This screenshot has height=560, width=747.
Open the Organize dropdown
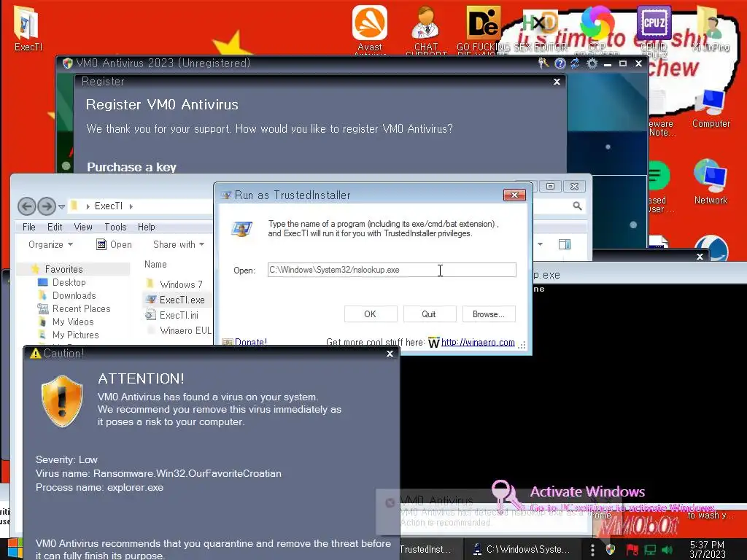[50, 244]
